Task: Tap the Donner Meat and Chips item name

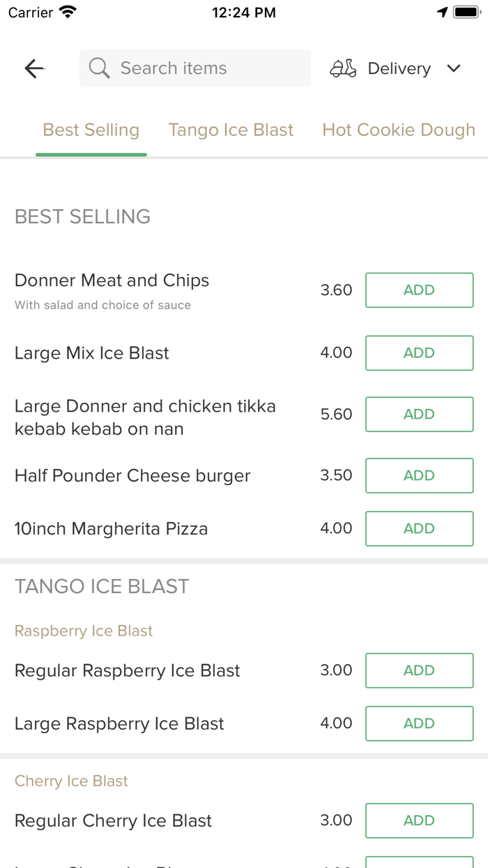Action: click(112, 280)
